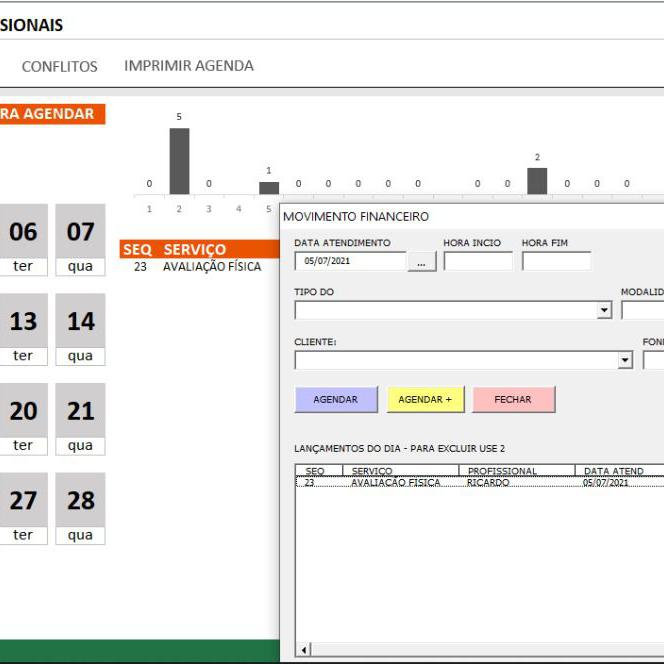Focus the HORA INCIO input field
The width and height of the screenshot is (664, 664).
pos(478,262)
